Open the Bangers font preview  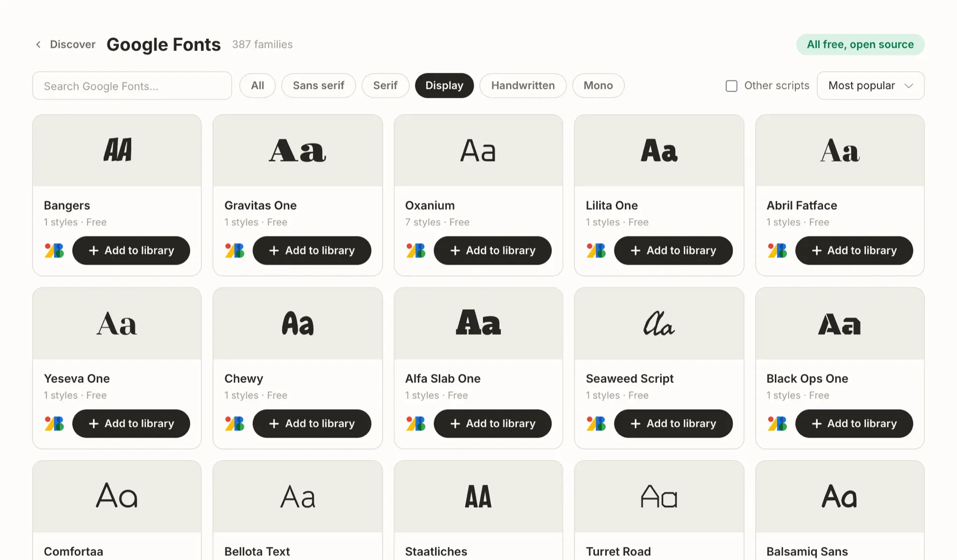(x=117, y=150)
